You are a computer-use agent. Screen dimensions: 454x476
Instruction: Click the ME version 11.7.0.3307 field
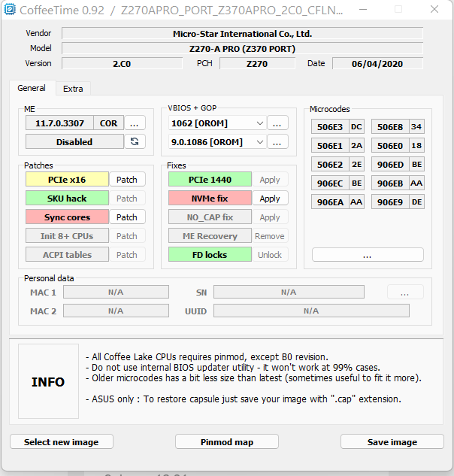(60, 123)
